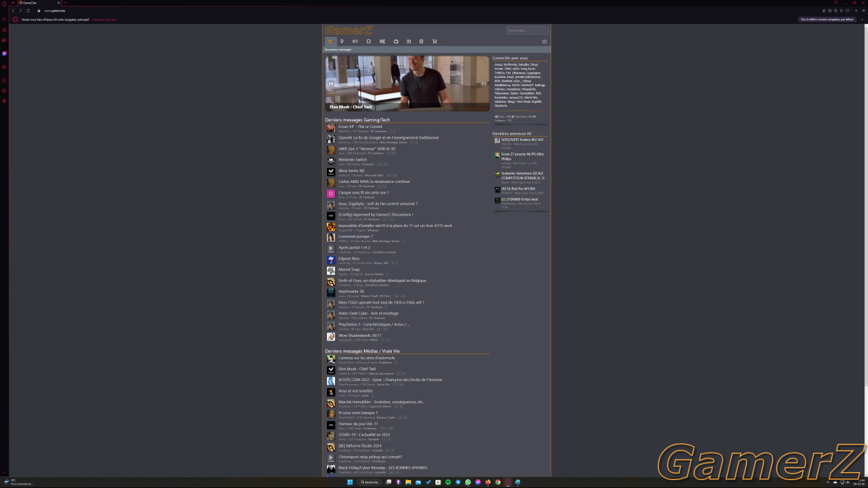
Task: Reload the page with refresh icon
Action: [28, 11]
